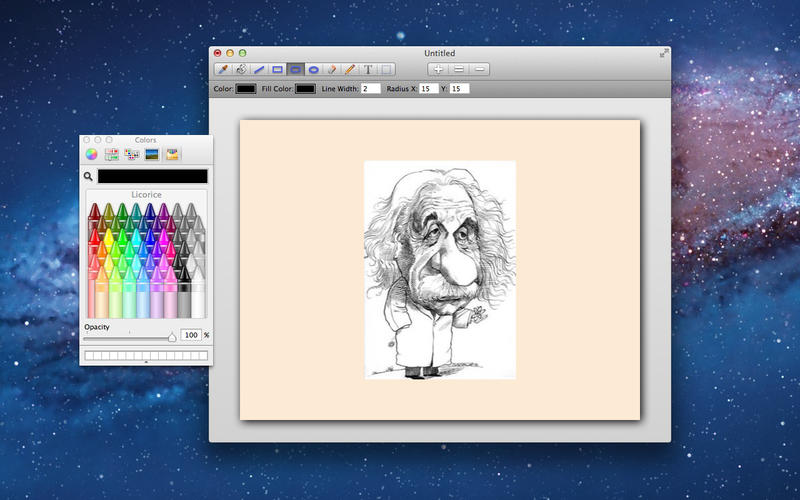800x500 pixels.
Task: Pick the bright magenta crayon
Action: coord(163,239)
